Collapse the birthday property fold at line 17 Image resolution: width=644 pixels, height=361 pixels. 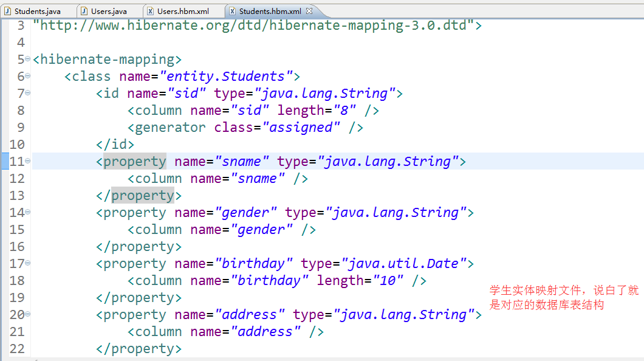(x=27, y=263)
